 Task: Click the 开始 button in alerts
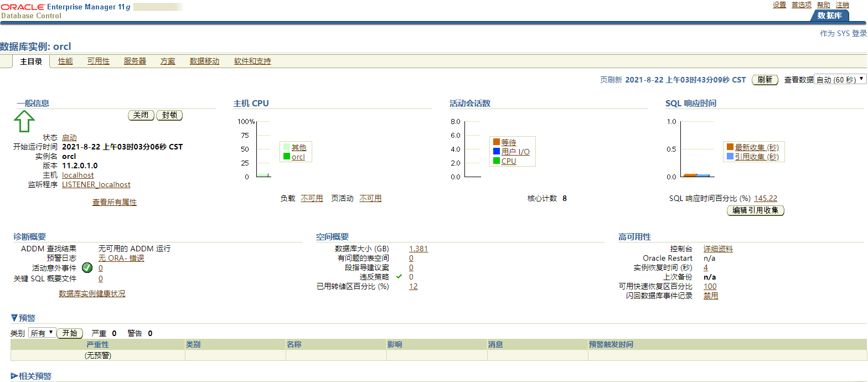70,333
